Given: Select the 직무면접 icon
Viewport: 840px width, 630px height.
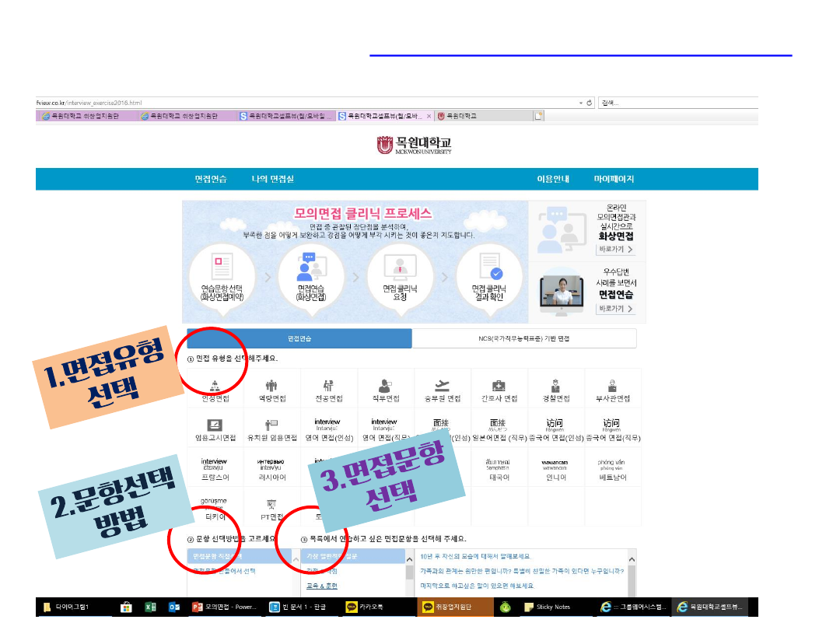Looking at the screenshot, I should [x=385, y=387].
